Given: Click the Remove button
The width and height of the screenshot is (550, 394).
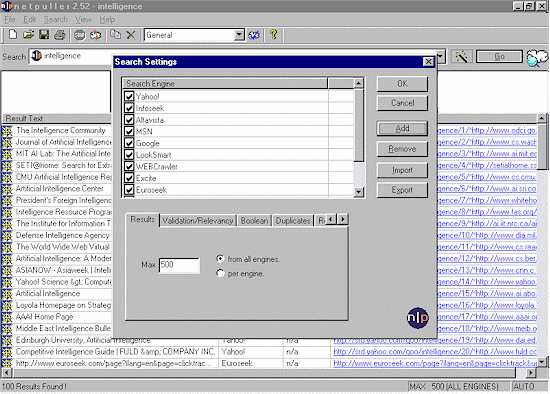Looking at the screenshot, I should (x=402, y=149).
